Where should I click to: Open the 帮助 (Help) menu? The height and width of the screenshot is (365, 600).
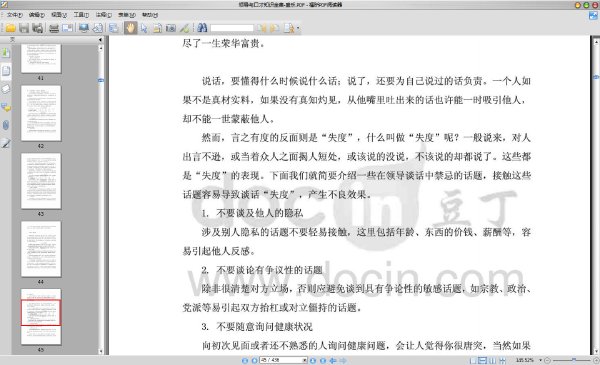click(x=150, y=15)
